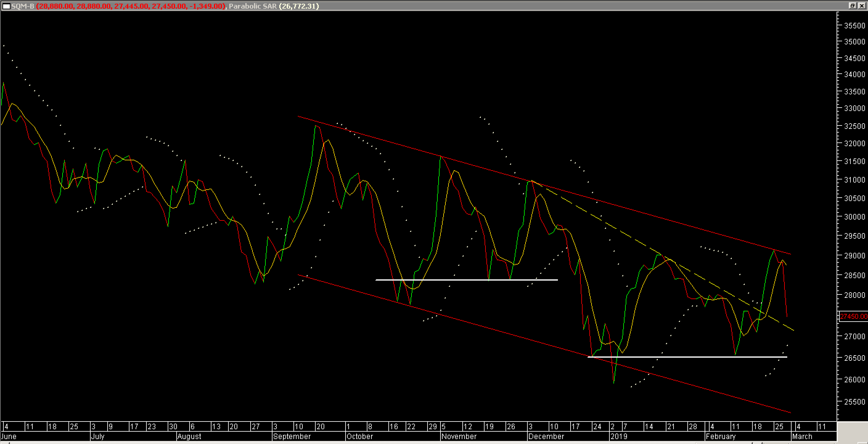Click the 33000 price axis label

(x=854, y=109)
